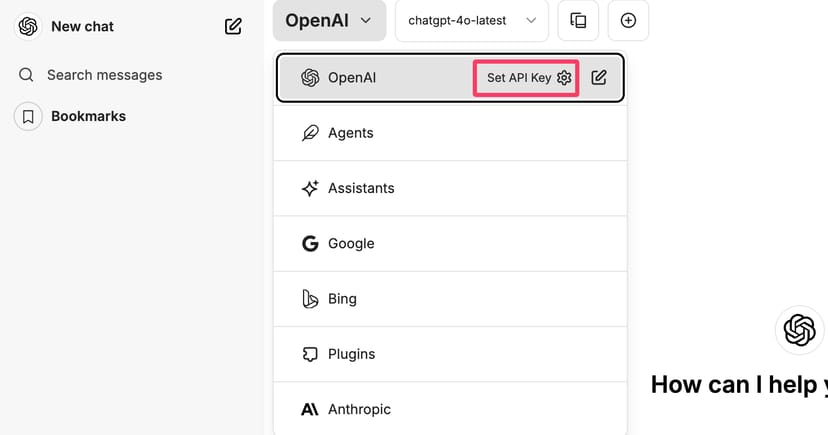Click the Search messages field

tap(104, 75)
